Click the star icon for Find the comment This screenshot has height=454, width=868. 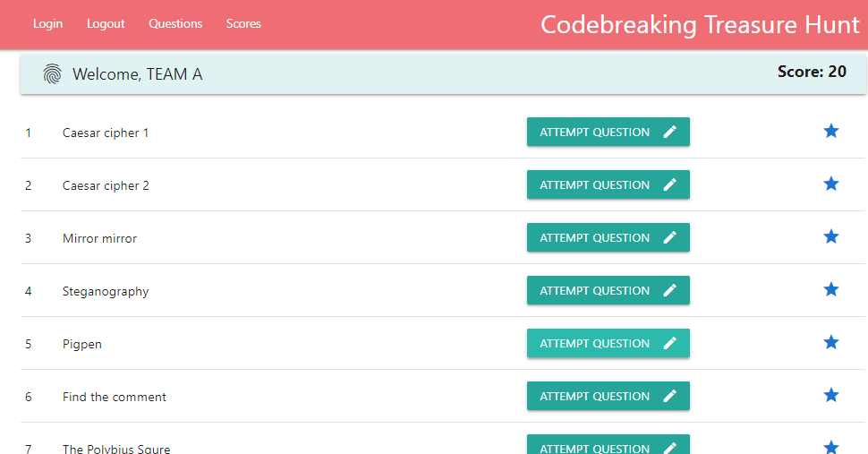831,395
